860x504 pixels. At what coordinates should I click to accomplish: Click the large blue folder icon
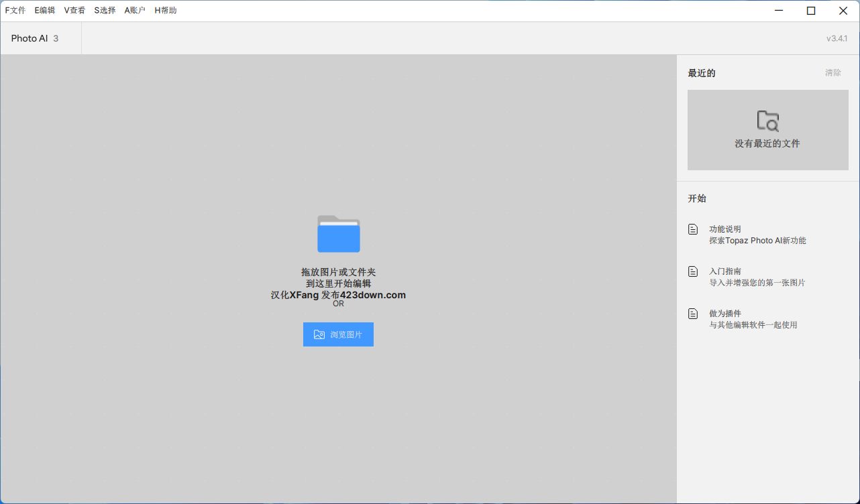339,234
